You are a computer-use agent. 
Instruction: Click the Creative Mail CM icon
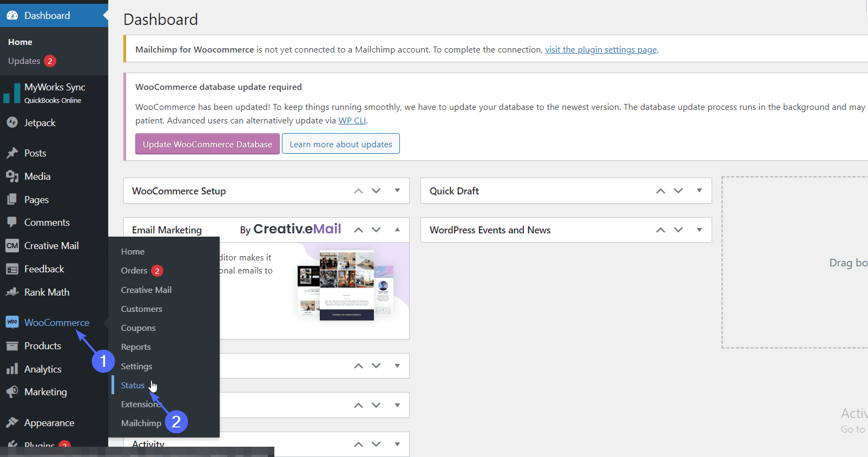pyautogui.click(x=12, y=246)
